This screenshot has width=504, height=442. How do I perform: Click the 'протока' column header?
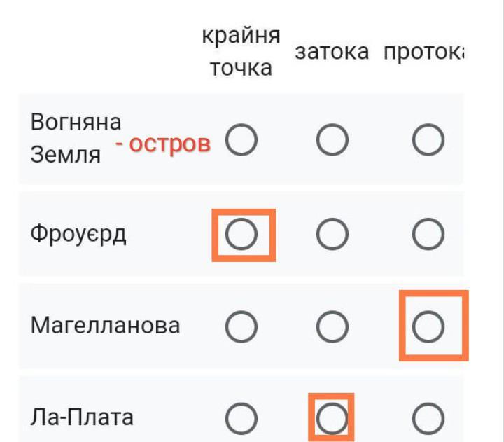pos(424,52)
